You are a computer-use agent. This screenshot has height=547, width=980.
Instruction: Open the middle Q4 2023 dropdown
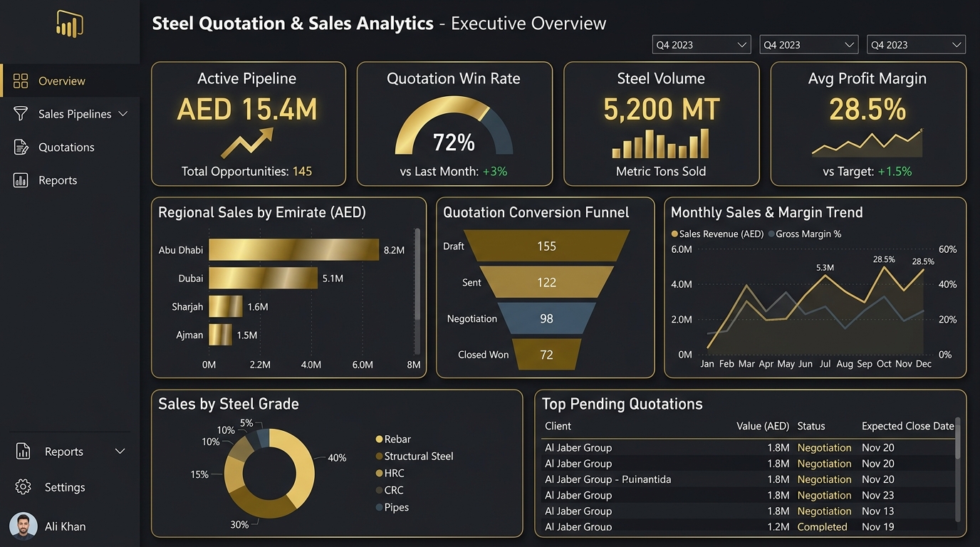click(809, 44)
